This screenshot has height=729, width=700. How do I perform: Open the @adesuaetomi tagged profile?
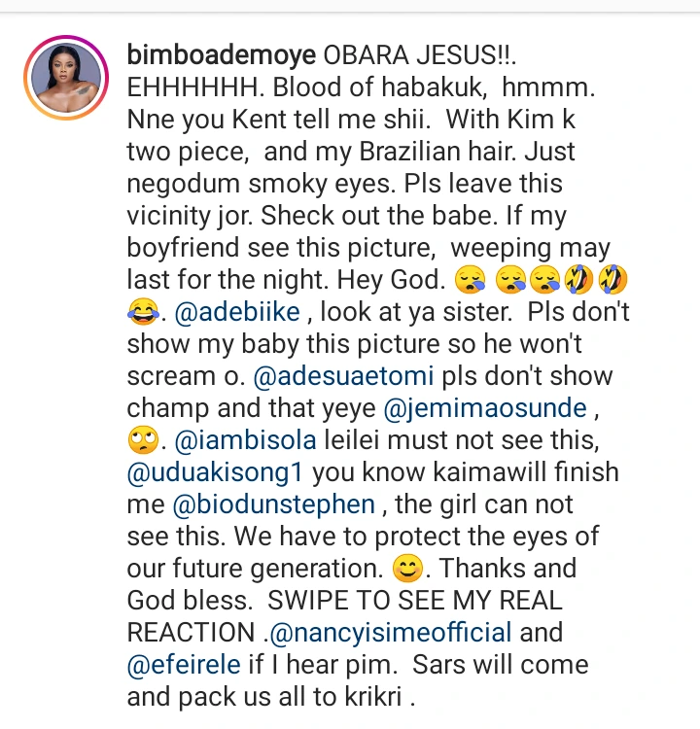click(344, 376)
